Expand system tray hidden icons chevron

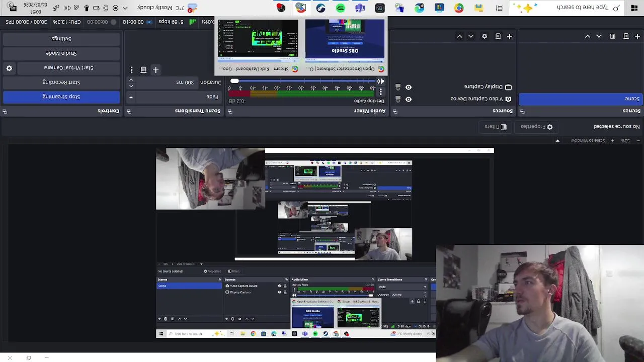tap(125, 8)
